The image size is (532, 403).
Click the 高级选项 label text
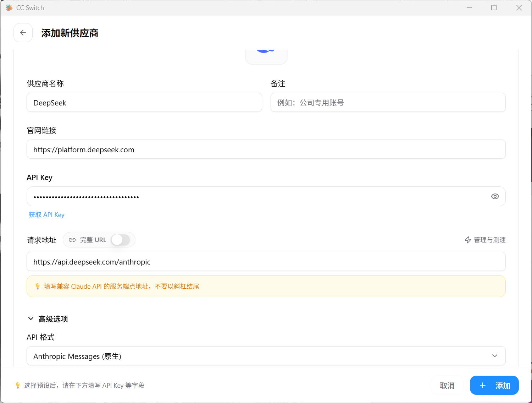tap(53, 319)
